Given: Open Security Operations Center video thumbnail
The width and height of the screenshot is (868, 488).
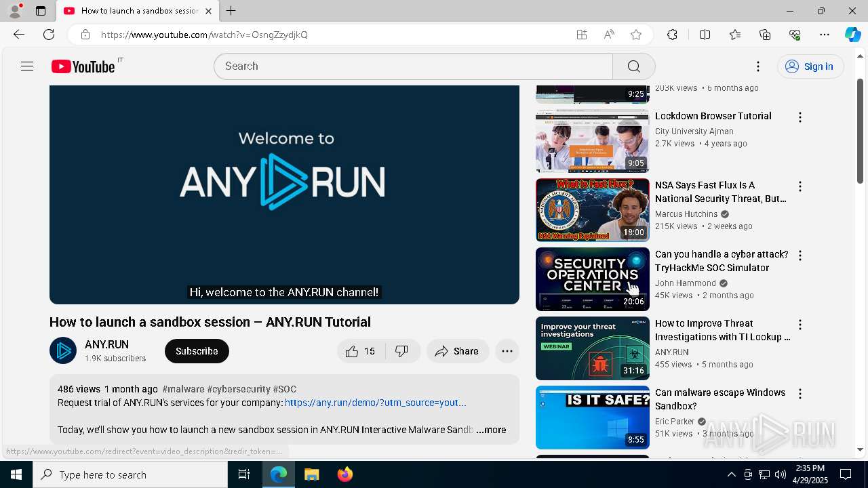Looking at the screenshot, I should [x=592, y=279].
